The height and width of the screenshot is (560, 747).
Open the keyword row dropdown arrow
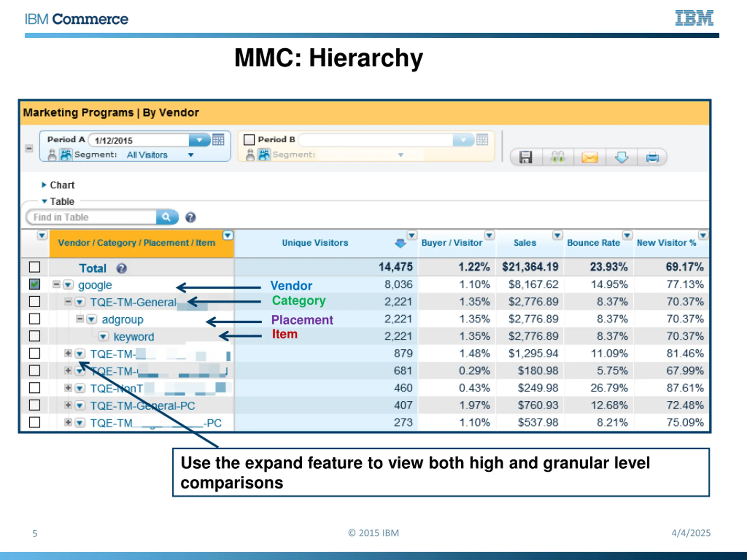[x=103, y=337]
